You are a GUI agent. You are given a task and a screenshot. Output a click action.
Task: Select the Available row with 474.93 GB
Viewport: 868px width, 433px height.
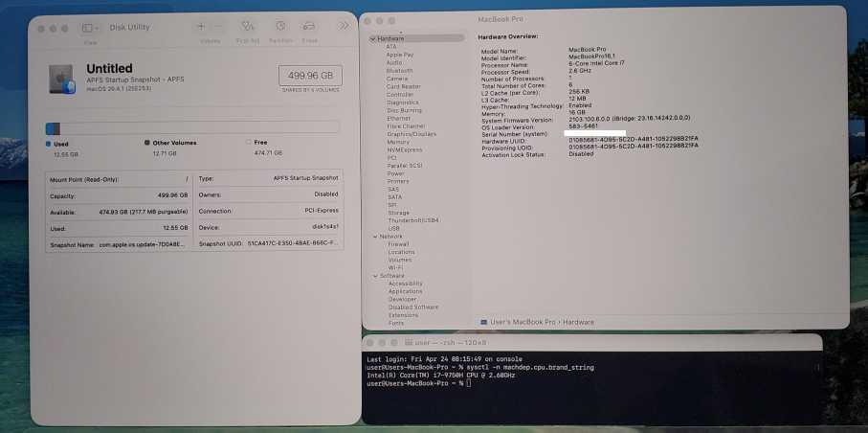click(x=119, y=212)
